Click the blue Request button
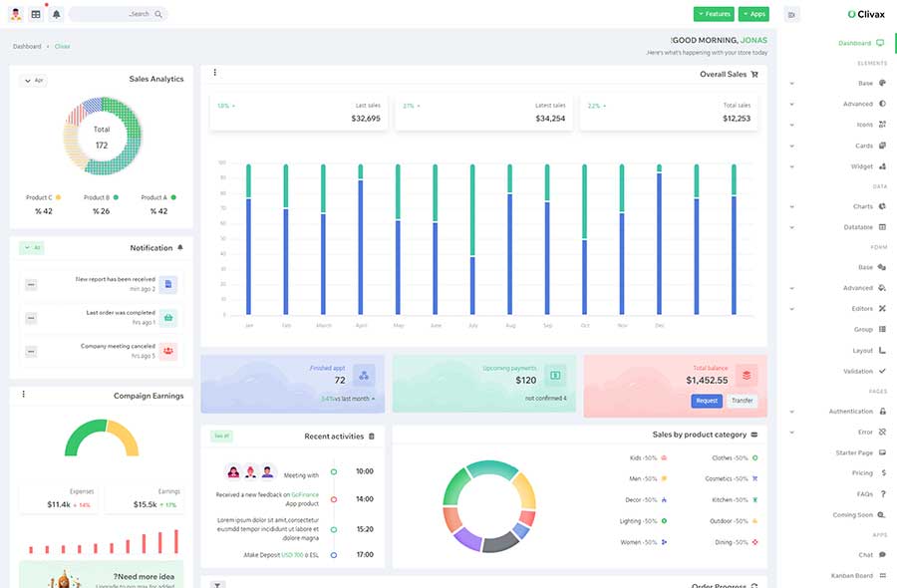The width and height of the screenshot is (897, 588). point(707,401)
